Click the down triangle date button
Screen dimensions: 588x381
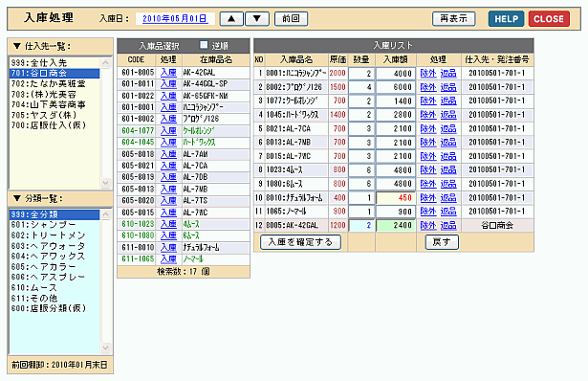pyautogui.click(x=257, y=19)
